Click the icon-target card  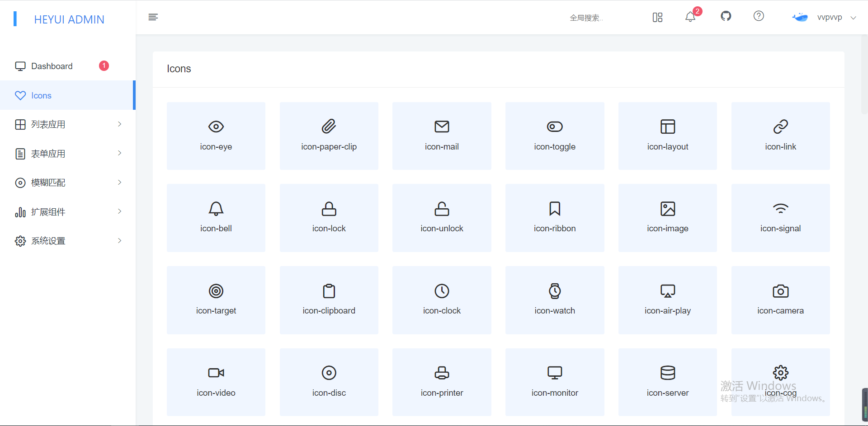[x=216, y=300]
